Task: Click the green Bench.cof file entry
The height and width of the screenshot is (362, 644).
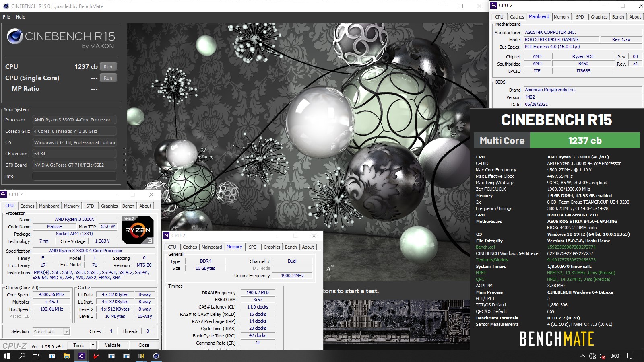Action: coord(485,247)
